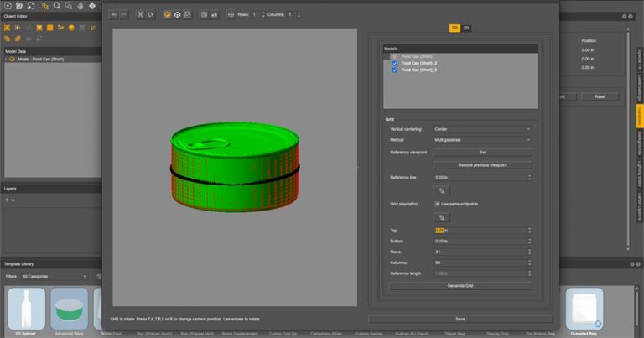This screenshot has height=338, width=644.
Task: Select the 2D Spinner template thumbnail
Action: 26,309
